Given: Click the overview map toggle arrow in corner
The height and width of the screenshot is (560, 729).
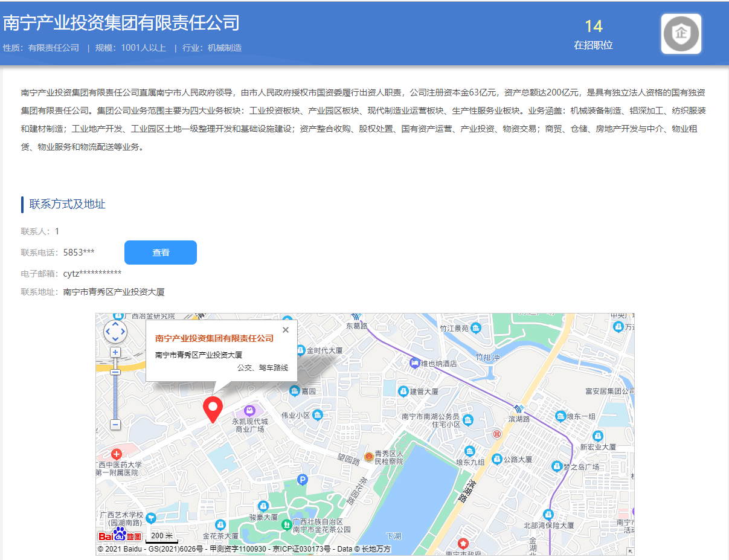Looking at the screenshot, I should click(x=631, y=552).
